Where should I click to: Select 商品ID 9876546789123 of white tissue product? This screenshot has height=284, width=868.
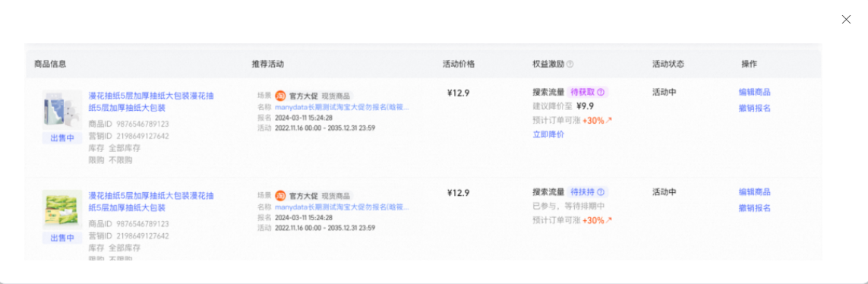(129, 124)
